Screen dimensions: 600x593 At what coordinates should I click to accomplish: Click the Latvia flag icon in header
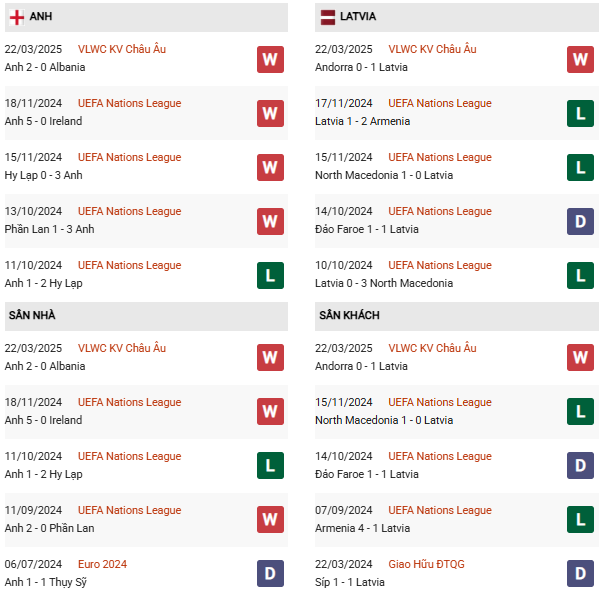[328, 17]
